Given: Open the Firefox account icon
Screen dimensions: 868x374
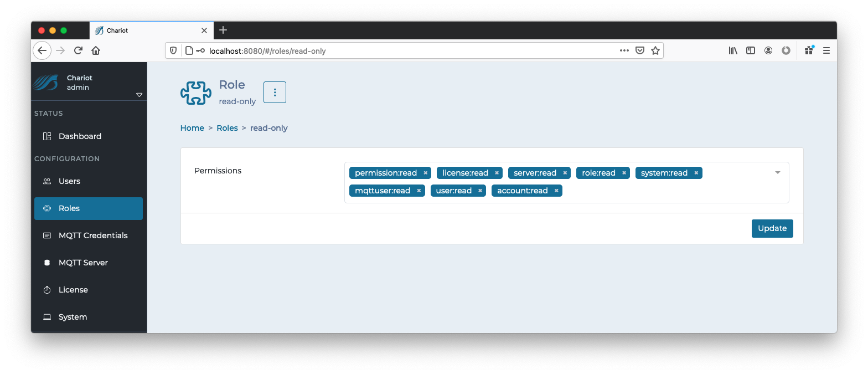Looking at the screenshot, I should [768, 50].
